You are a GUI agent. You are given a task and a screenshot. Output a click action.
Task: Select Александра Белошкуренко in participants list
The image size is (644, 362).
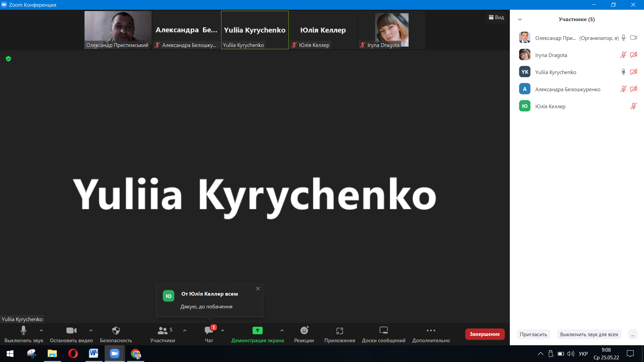pos(577,89)
